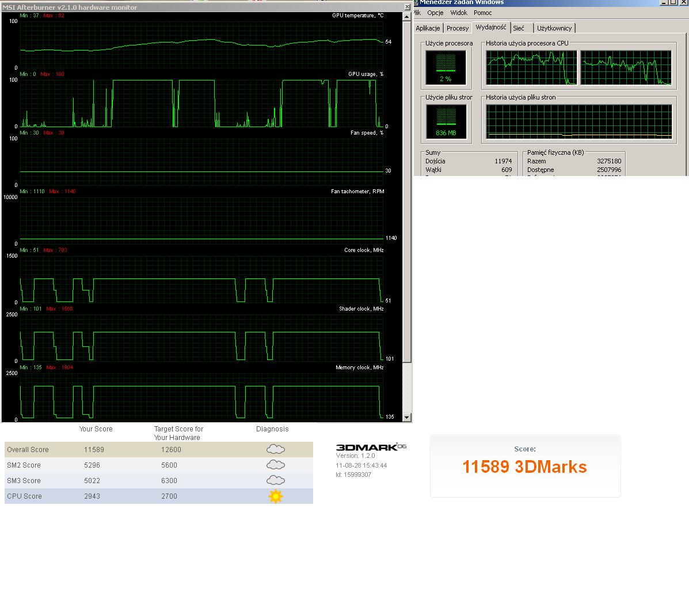Open the Użytkownicy tab

click(x=554, y=28)
